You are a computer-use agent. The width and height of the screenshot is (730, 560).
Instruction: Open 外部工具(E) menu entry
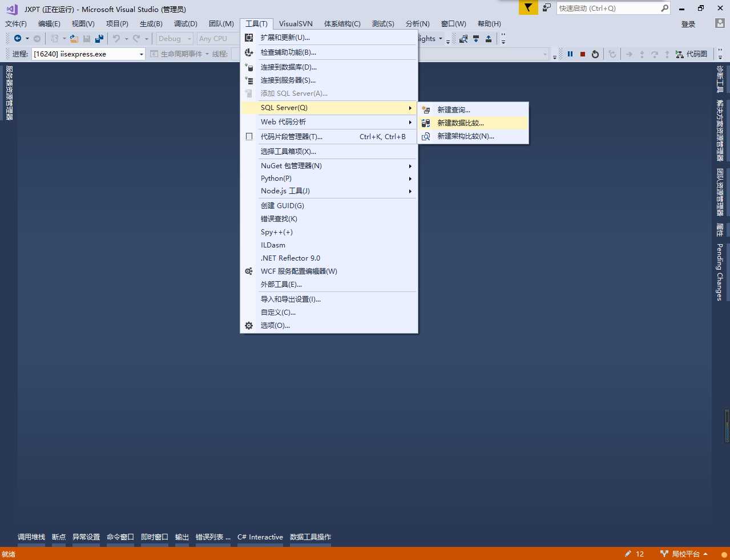329,285
